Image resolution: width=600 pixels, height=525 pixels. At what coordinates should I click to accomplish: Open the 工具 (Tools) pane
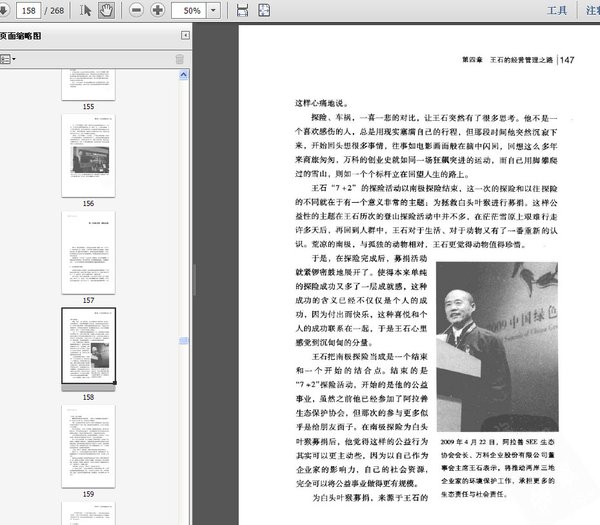pyautogui.click(x=558, y=10)
